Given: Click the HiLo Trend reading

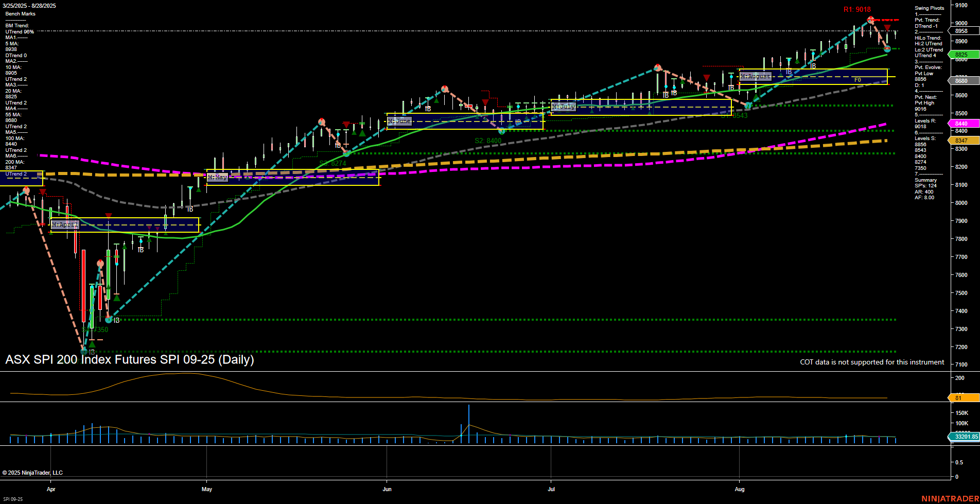Looking at the screenshot, I should click(929, 47).
